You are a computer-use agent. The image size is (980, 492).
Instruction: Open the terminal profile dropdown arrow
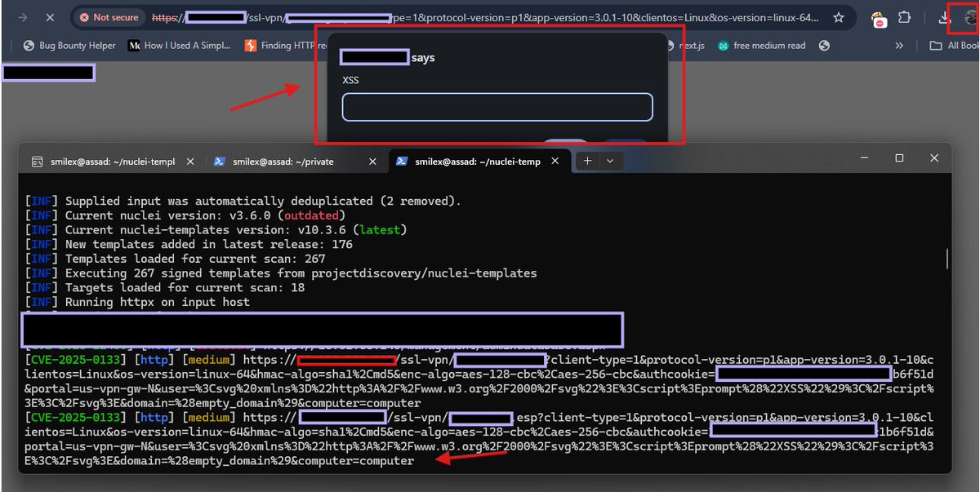[609, 162]
